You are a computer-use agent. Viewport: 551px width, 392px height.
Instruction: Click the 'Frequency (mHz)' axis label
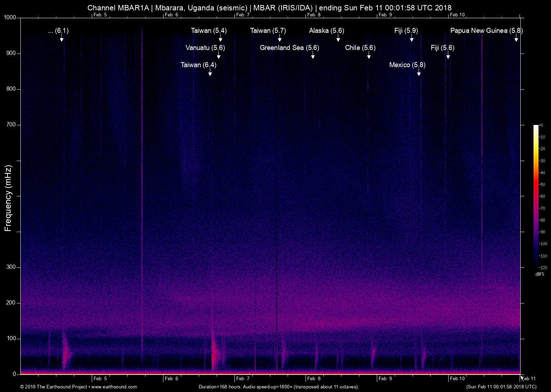[8, 198]
